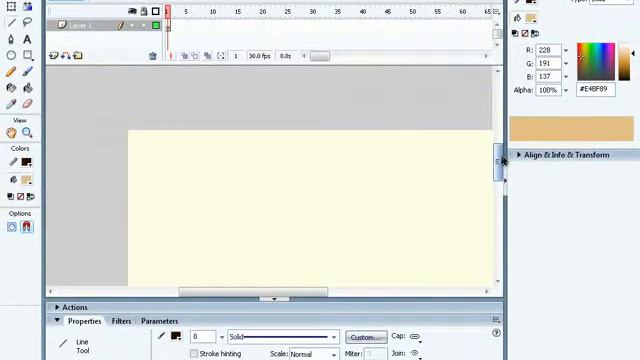Toggle lock all layers padlock icon
Image resolution: width=640 pixels, height=360 pixels.
click(144, 11)
